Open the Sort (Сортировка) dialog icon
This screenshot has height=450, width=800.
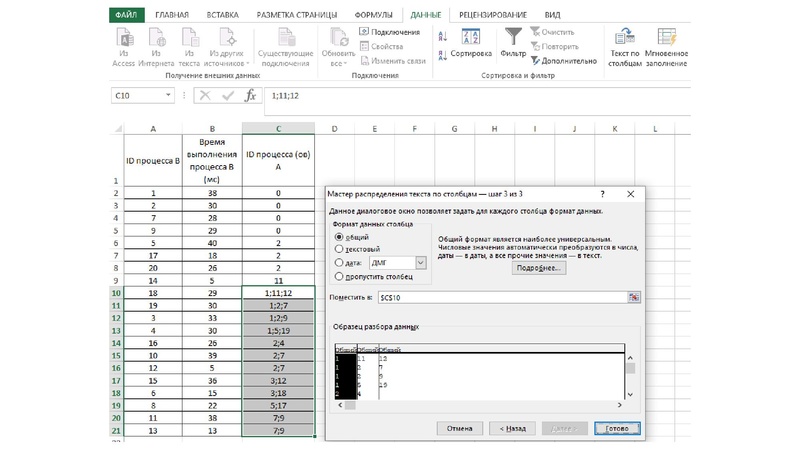coord(471,37)
